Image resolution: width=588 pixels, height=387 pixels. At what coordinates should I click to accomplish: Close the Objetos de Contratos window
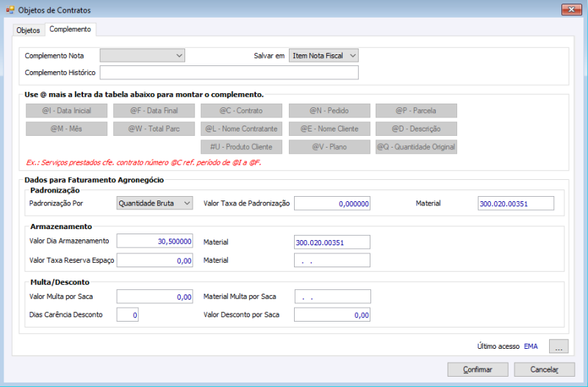pos(572,10)
